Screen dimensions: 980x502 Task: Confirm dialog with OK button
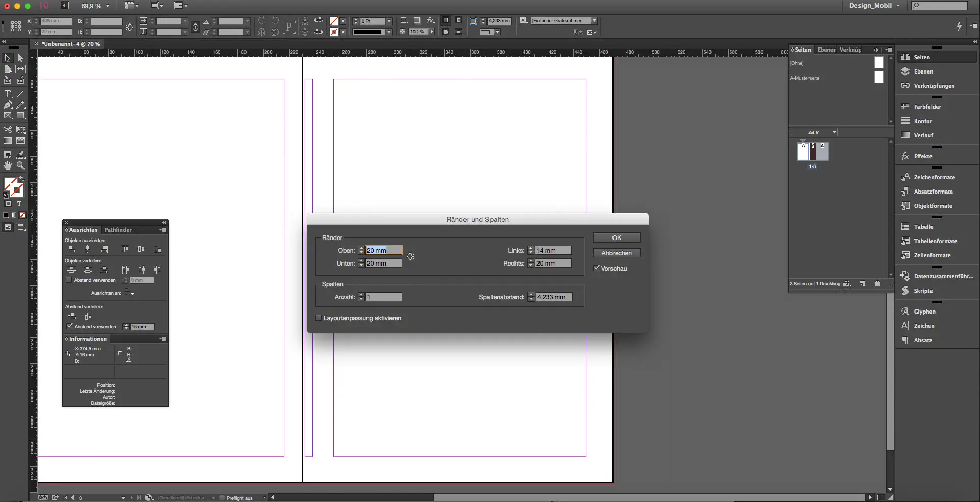click(x=616, y=238)
